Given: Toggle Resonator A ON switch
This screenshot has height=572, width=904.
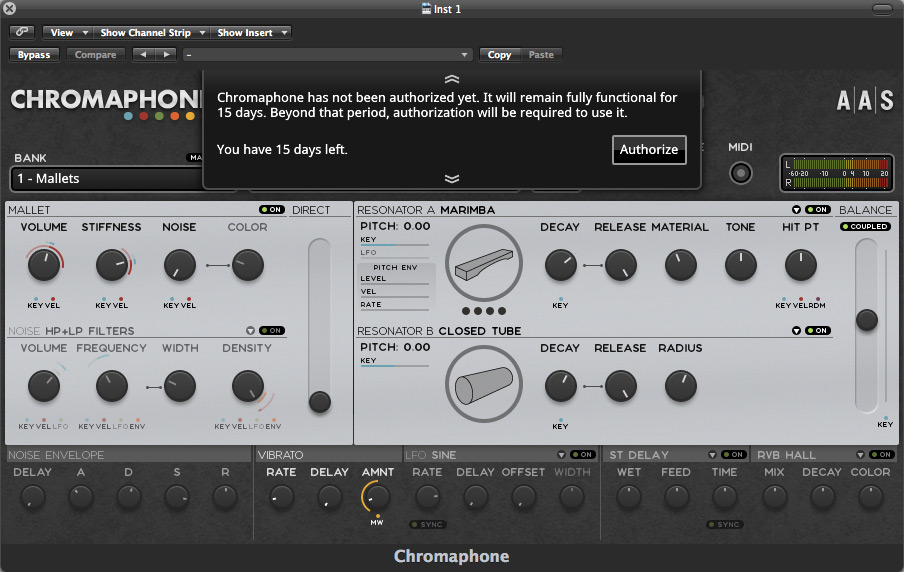Looking at the screenshot, I should tap(818, 209).
